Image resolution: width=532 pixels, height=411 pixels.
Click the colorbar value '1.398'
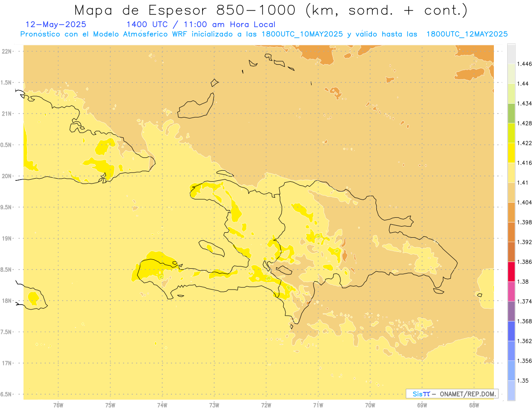[x=524, y=222]
